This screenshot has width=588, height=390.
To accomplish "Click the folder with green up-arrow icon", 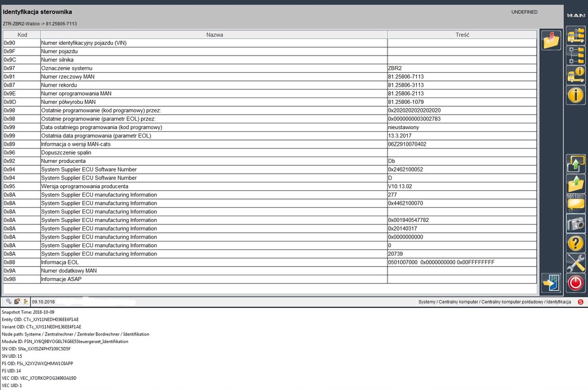I will 575,184.
